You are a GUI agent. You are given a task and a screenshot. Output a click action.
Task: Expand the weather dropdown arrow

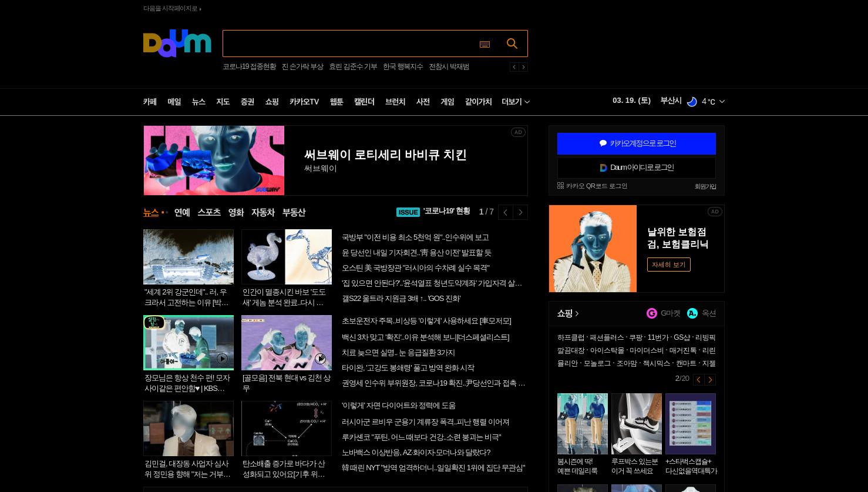pos(722,102)
